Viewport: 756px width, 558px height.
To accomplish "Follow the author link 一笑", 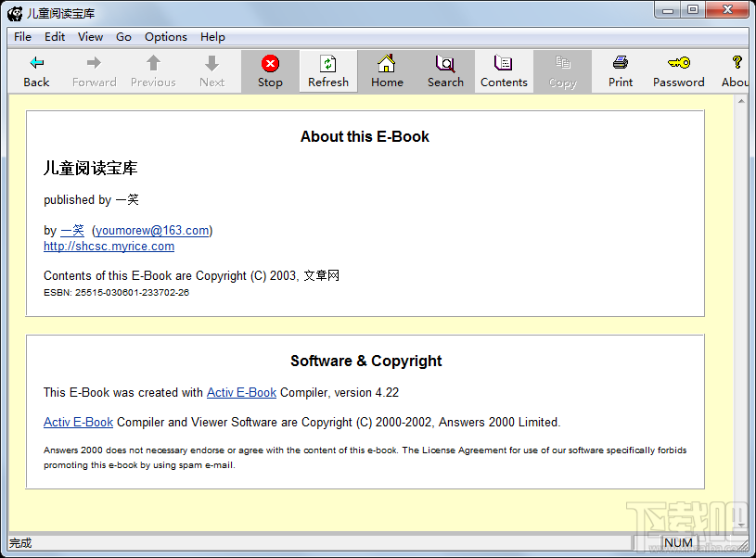I will click(x=72, y=230).
